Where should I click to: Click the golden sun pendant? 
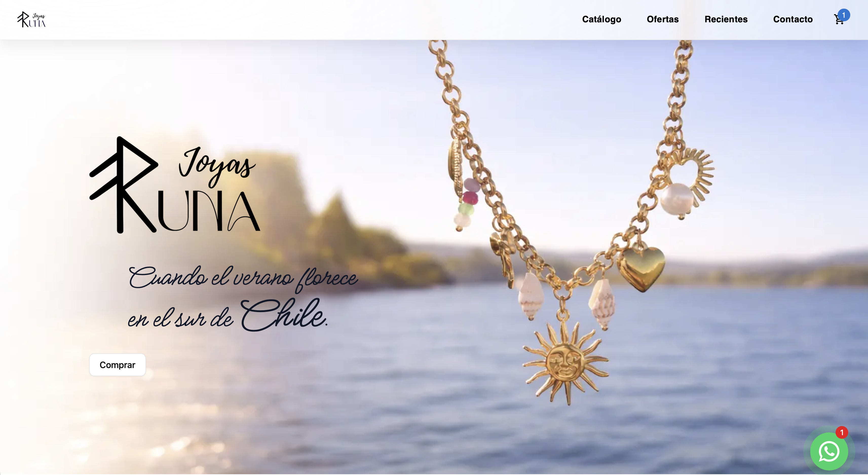(x=566, y=362)
